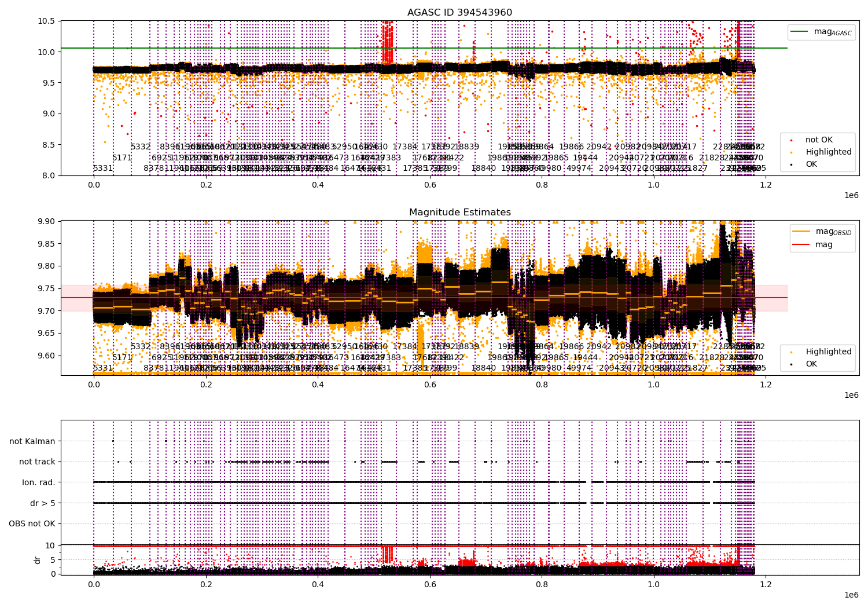The width and height of the screenshot is (868, 608).
Task: Click the orange line sample beside mag OBSID
Action: coord(801,231)
